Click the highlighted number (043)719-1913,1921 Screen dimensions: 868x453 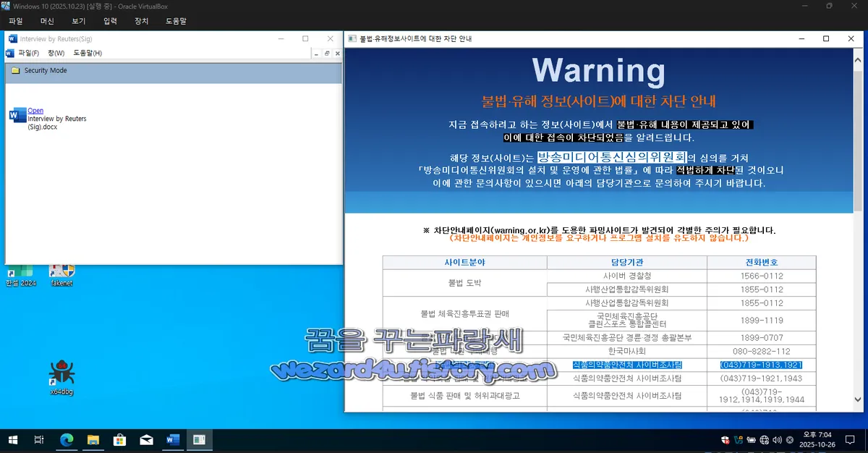(x=762, y=365)
